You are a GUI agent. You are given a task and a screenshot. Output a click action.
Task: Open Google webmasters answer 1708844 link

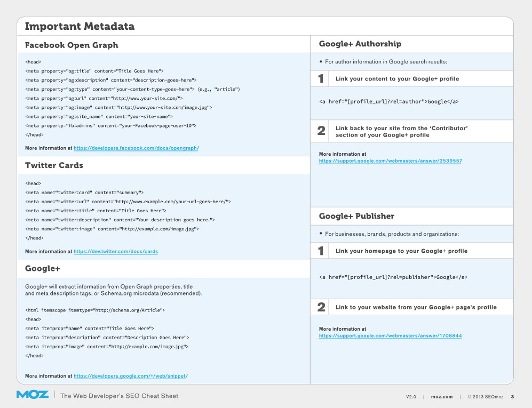click(x=391, y=336)
